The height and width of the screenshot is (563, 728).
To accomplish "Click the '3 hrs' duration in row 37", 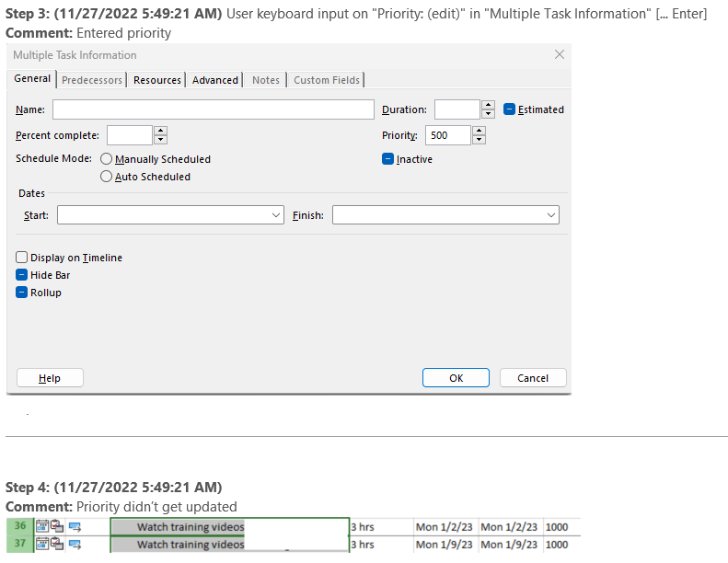I will click(363, 545).
